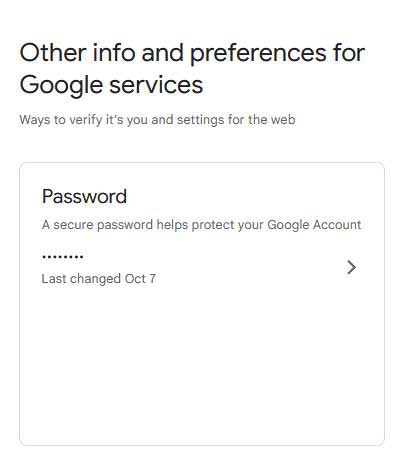Click the last dot of the hidden password
Image resolution: width=393 pixels, height=463 pixels.
[81, 257]
